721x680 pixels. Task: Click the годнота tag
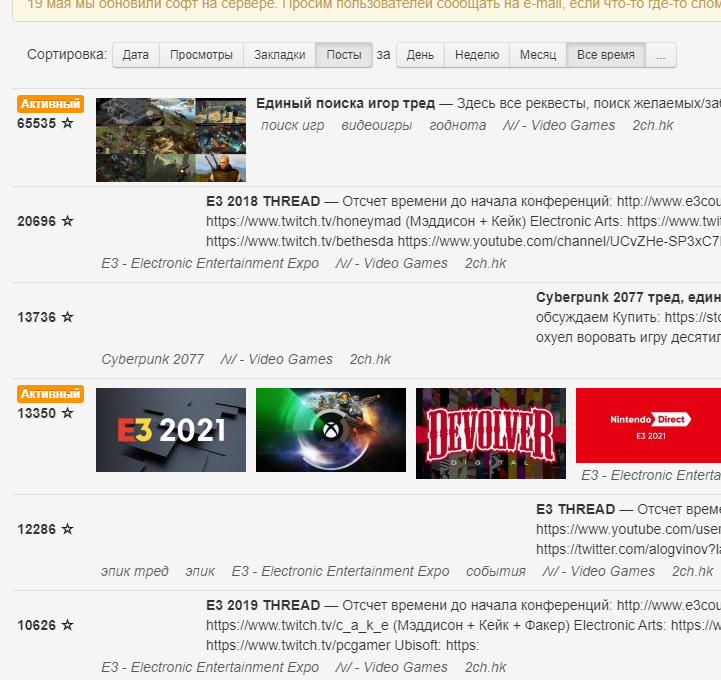click(458, 126)
